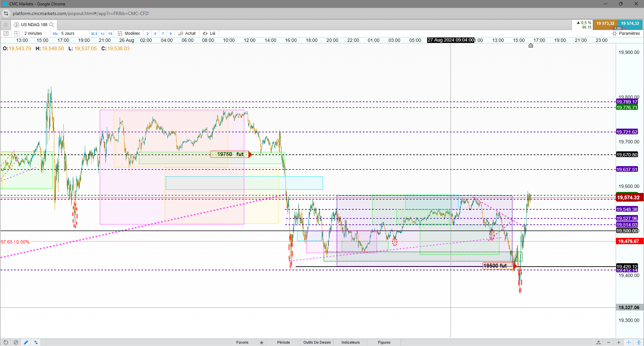
Task: Click the orange sell price 19 573,32
Action: point(605,23)
